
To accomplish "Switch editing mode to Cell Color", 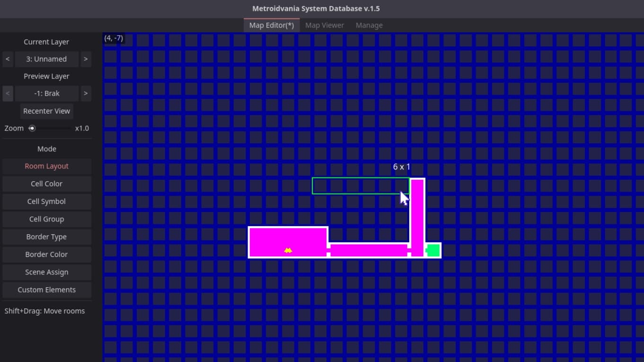I will (46, 184).
